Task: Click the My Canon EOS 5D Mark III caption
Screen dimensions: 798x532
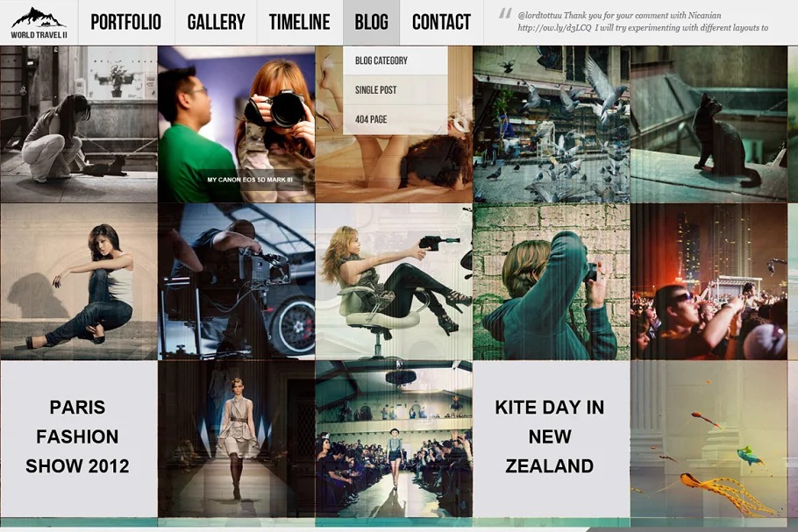Action: (250, 180)
